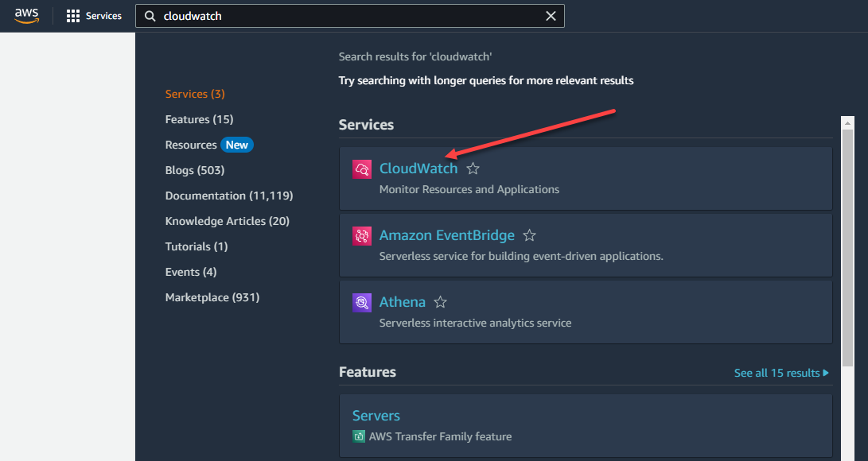Viewport: 868px width, 461px height.
Task: Click the AWS Transfer Family feature icon
Action: point(359,436)
